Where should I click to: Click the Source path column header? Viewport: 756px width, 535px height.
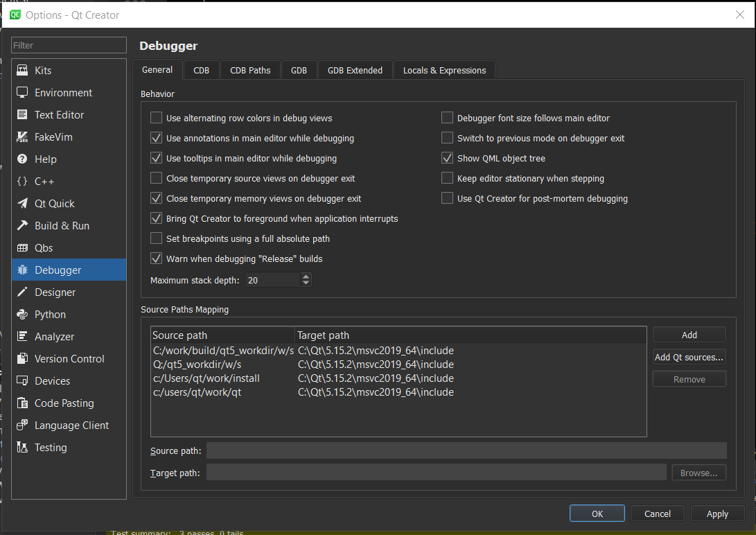[x=222, y=335]
